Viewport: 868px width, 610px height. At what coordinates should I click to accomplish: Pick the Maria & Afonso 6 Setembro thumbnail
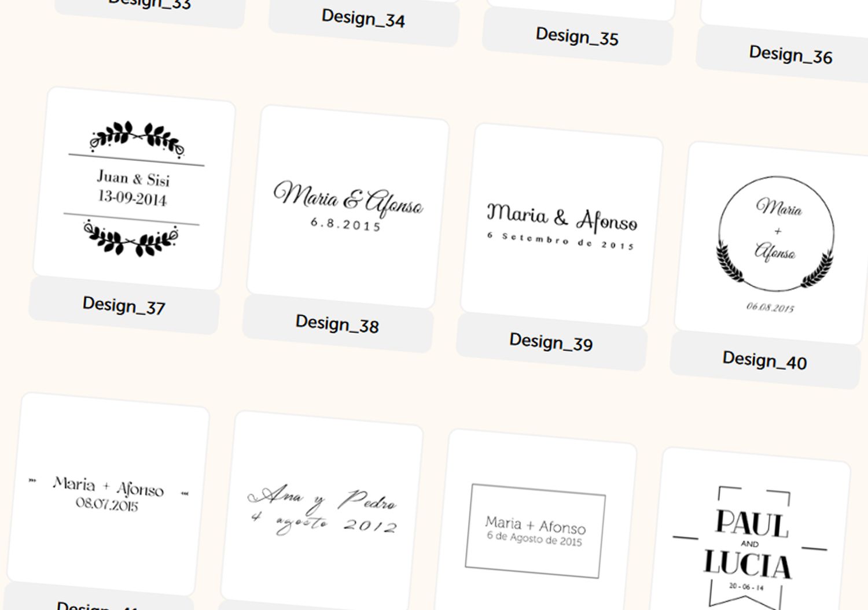point(562,225)
